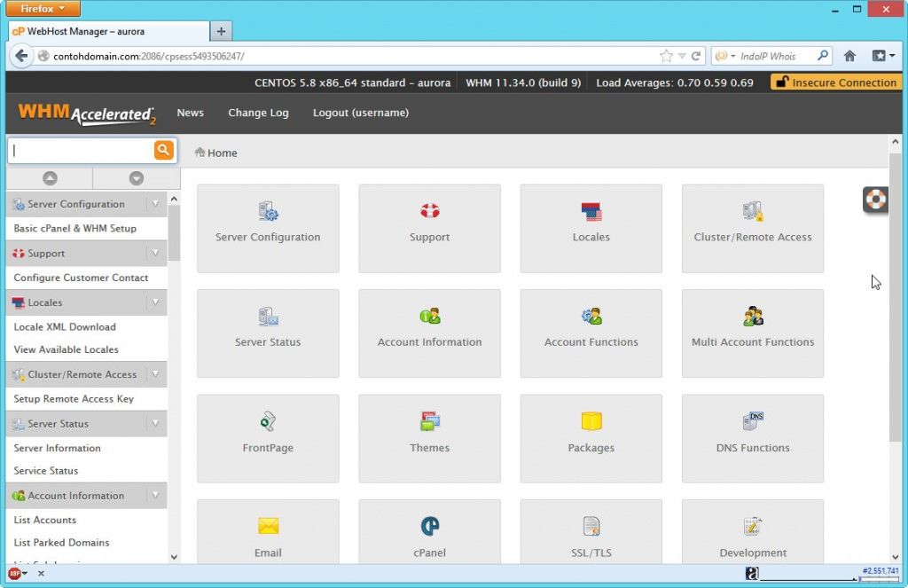Screen dimensions: 908x588
Task: Click the DNS Functions icon
Action: pos(752,420)
